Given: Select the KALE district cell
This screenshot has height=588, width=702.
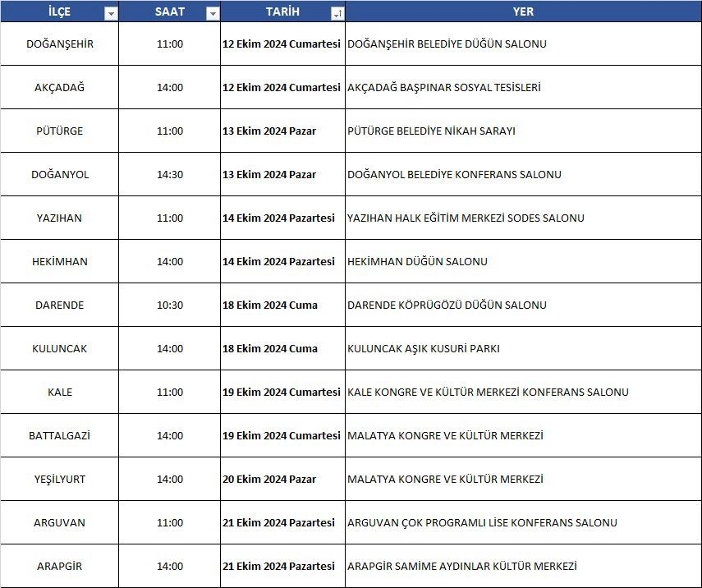Looking at the screenshot, I should [x=60, y=392].
